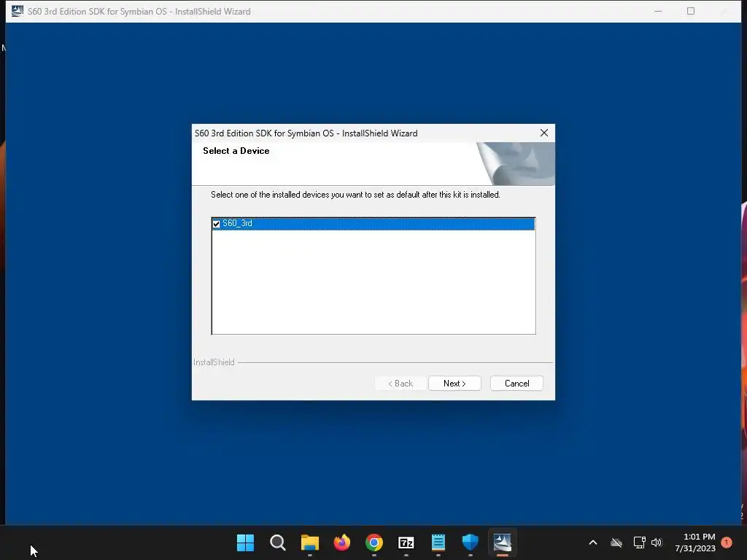Open taskbar Search

tap(278, 542)
